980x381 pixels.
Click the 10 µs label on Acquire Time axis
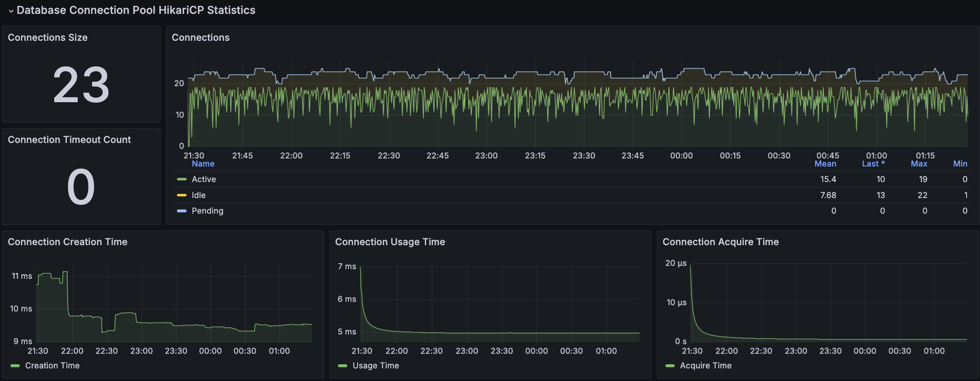point(677,303)
